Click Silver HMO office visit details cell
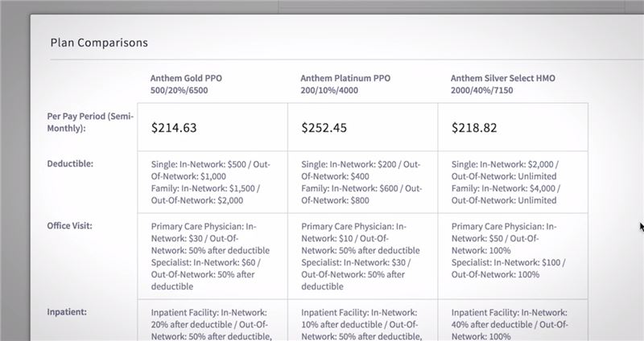The height and width of the screenshot is (341, 644). (x=513, y=256)
